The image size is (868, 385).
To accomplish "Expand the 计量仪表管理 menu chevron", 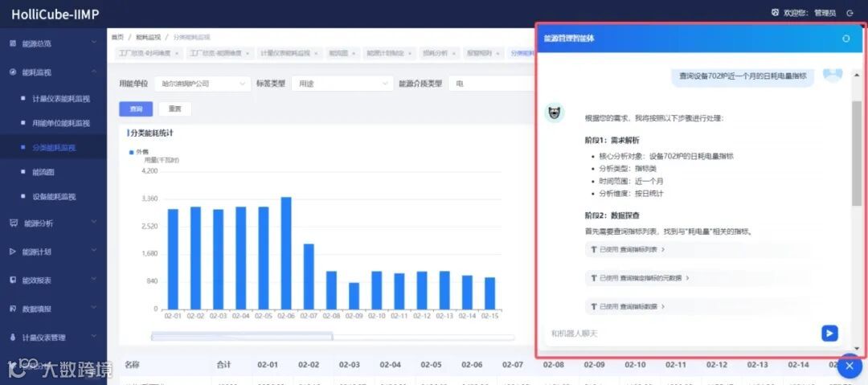I will click(94, 336).
